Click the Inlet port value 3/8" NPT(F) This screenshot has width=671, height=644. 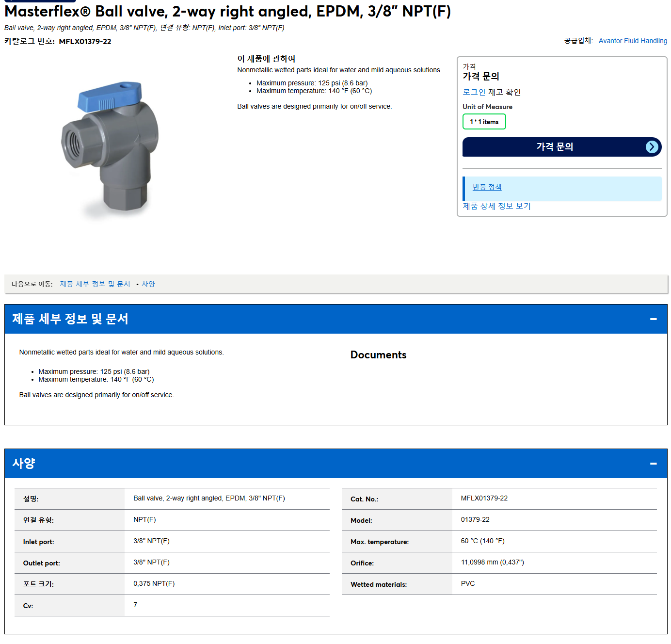click(151, 541)
